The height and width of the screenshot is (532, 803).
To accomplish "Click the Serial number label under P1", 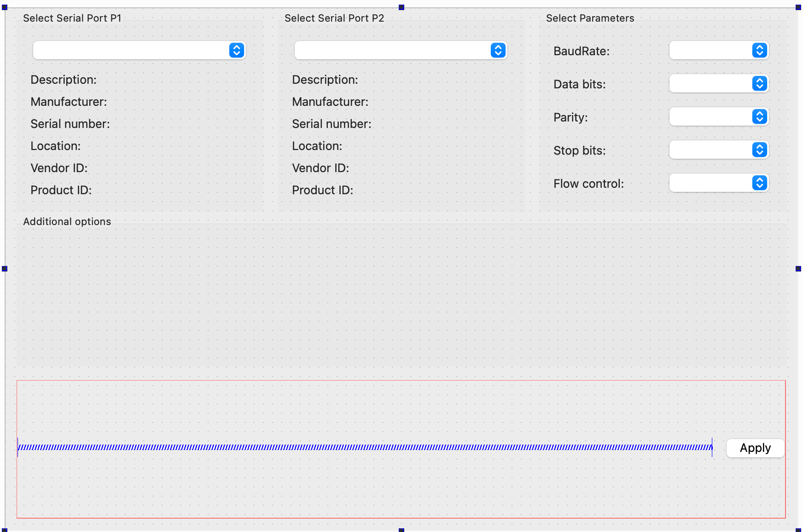I will (70, 124).
